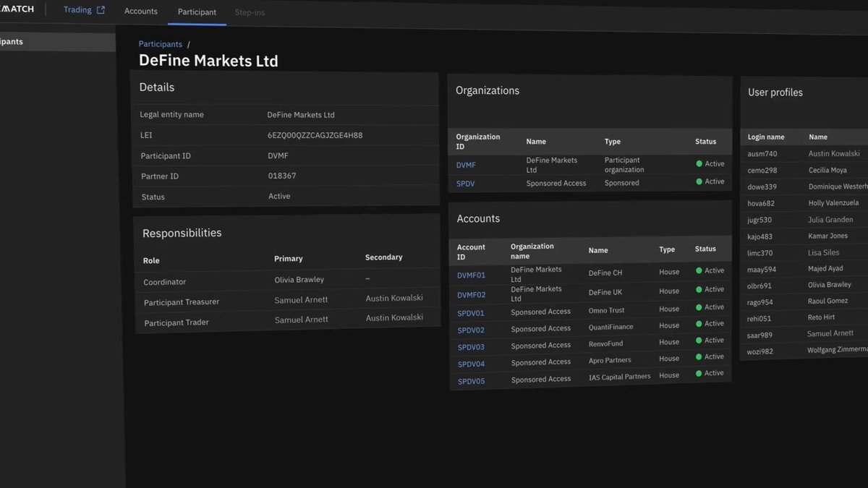
Task: Click the external link icon beside Trading
Action: 101,10
